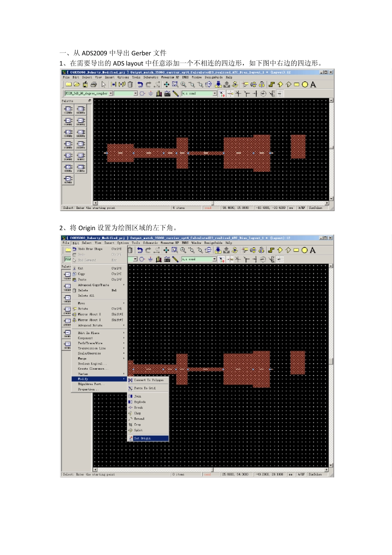Choose Create Clearance... menu entry
This screenshot has height=555, width=392.
(x=99, y=369)
